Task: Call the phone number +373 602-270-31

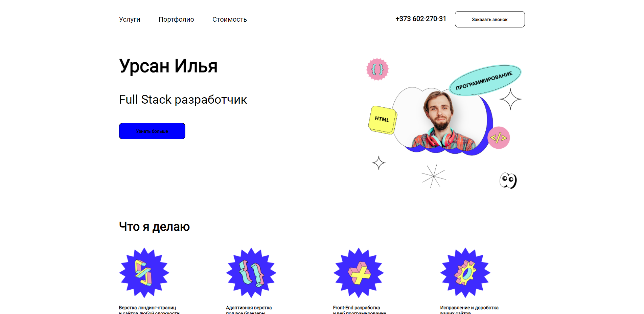Action: (x=421, y=19)
